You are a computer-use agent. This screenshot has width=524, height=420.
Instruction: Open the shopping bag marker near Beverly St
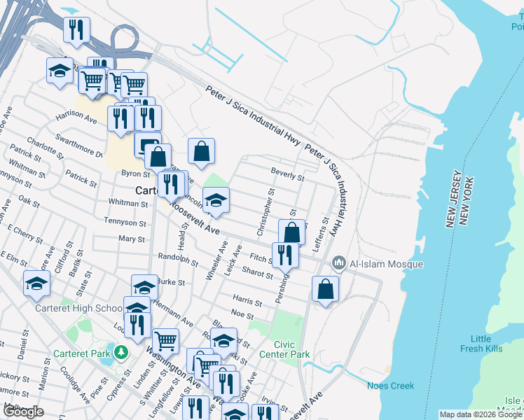201,151
